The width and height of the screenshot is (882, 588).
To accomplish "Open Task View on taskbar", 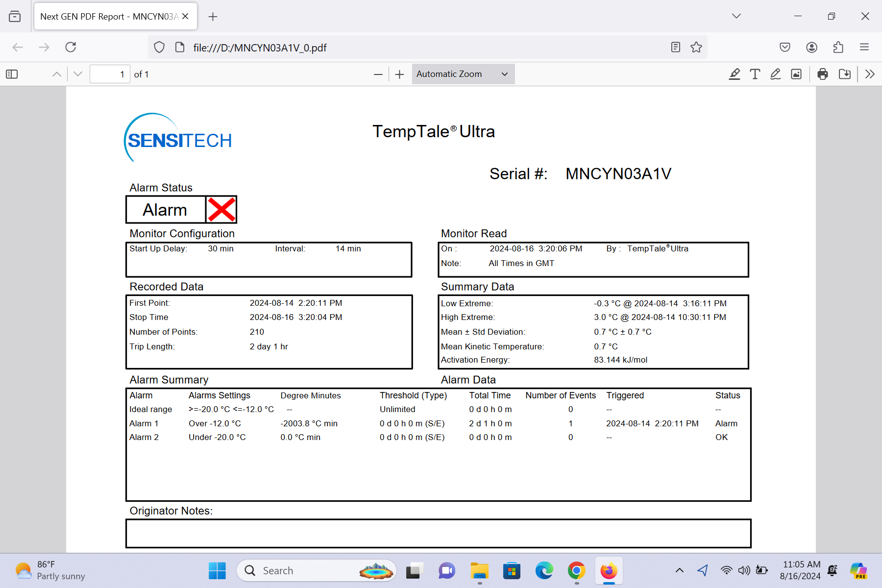I will (415, 571).
